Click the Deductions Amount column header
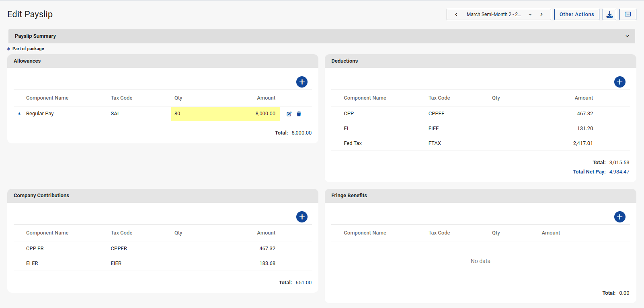Screen dimensions: 644x308 click(x=583, y=98)
